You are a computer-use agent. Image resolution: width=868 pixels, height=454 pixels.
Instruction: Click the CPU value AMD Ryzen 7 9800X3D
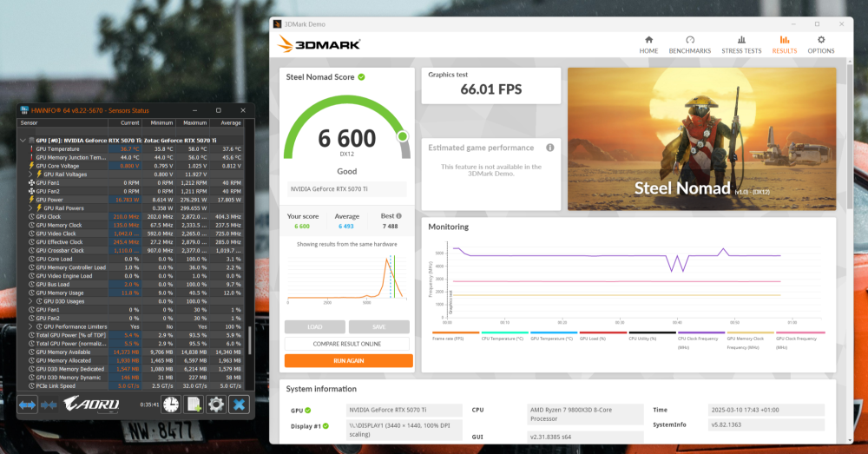click(x=586, y=414)
